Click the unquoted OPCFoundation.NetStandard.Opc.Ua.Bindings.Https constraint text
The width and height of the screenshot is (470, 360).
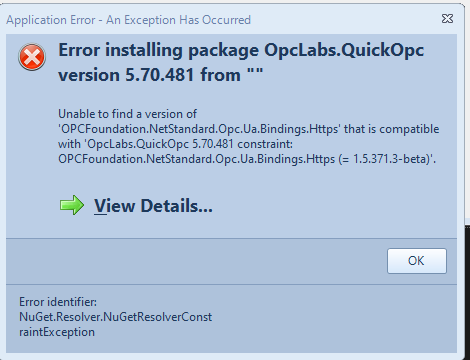pyautogui.click(x=196, y=159)
